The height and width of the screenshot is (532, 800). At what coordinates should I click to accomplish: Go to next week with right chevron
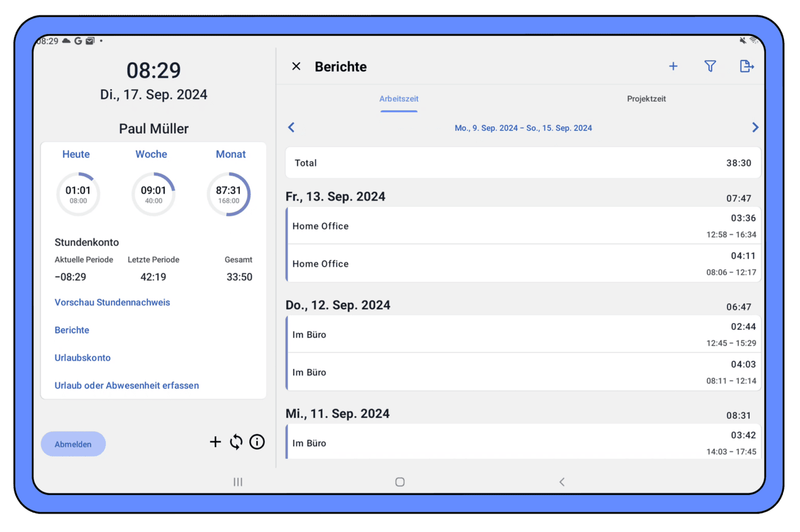pos(755,127)
